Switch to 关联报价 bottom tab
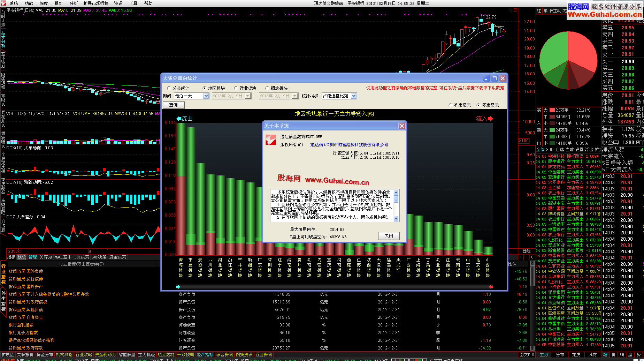 pos(25,355)
